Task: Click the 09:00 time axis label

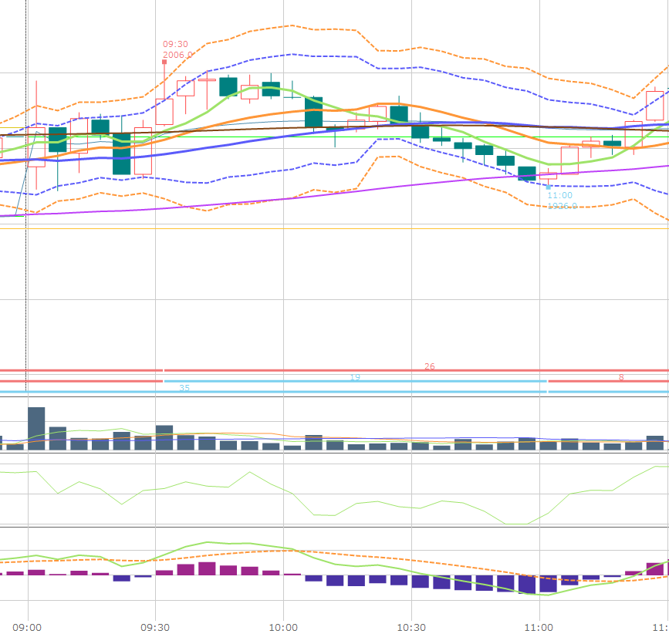Action: tap(28, 628)
